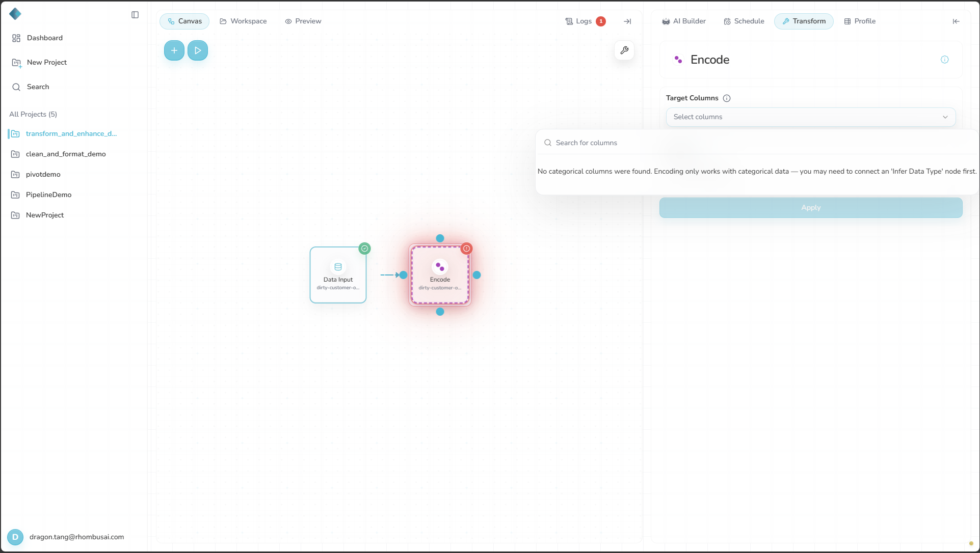Click the Search for columns field
This screenshot has height=553, width=980.
coord(757,143)
